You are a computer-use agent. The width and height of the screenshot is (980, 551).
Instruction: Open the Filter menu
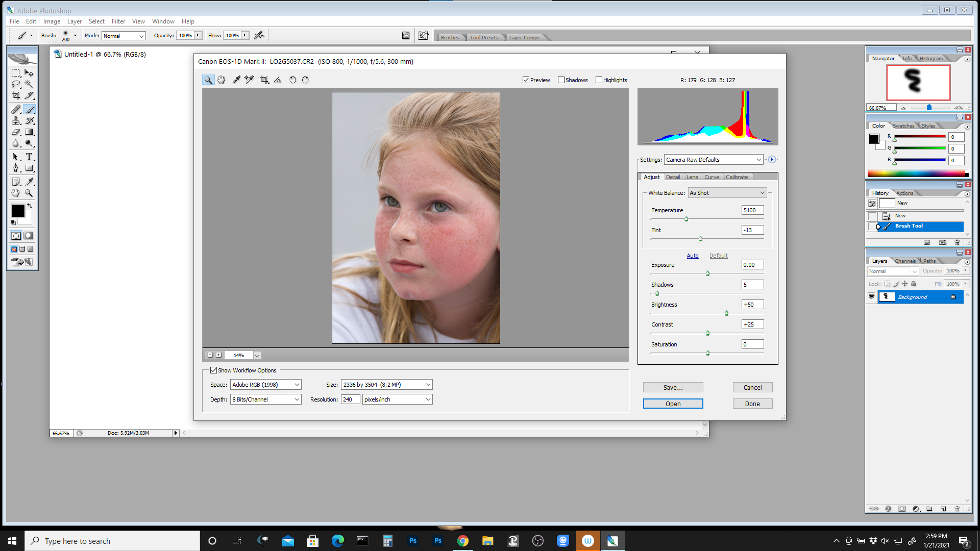click(118, 21)
